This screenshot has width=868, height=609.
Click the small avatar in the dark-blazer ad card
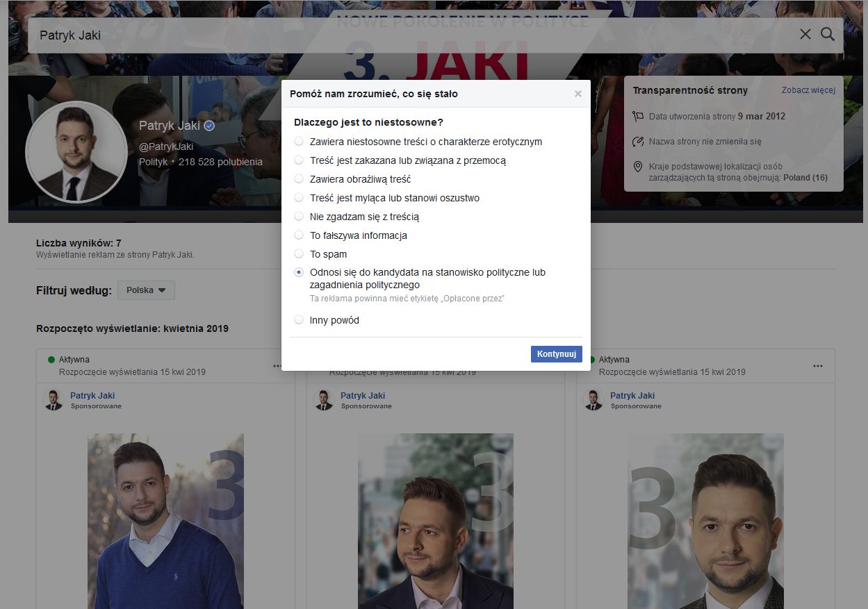(323, 400)
